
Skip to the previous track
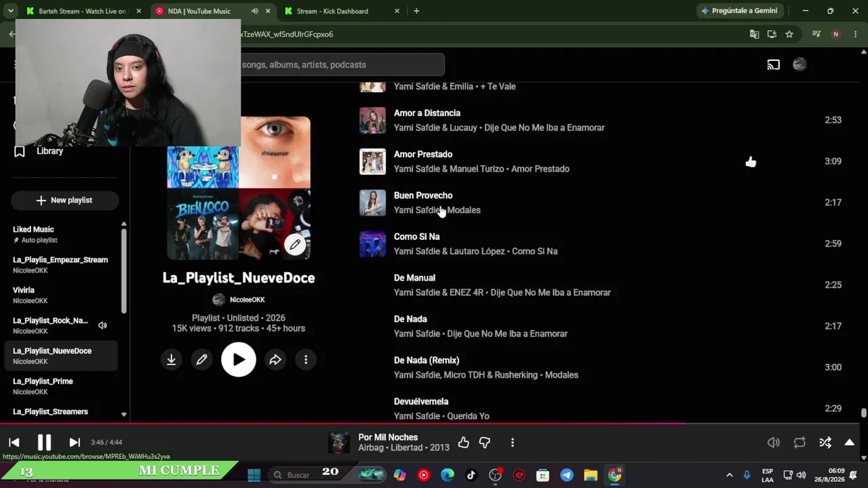click(14, 443)
